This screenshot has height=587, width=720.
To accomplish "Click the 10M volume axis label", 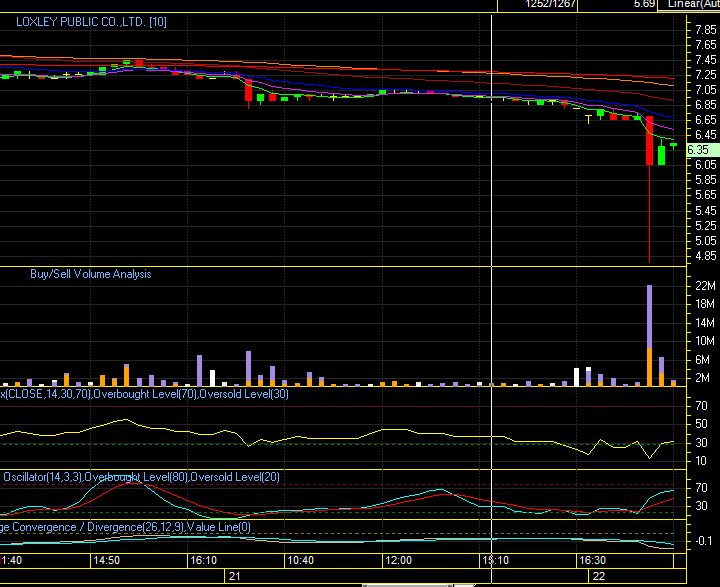I will click(x=705, y=341).
